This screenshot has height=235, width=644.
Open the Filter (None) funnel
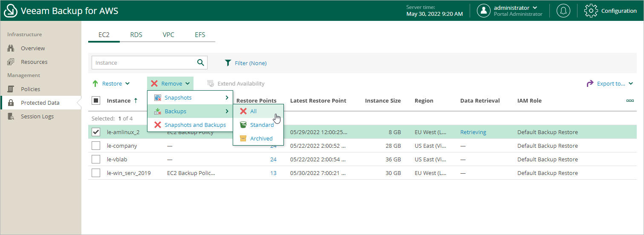pyautogui.click(x=245, y=63)
